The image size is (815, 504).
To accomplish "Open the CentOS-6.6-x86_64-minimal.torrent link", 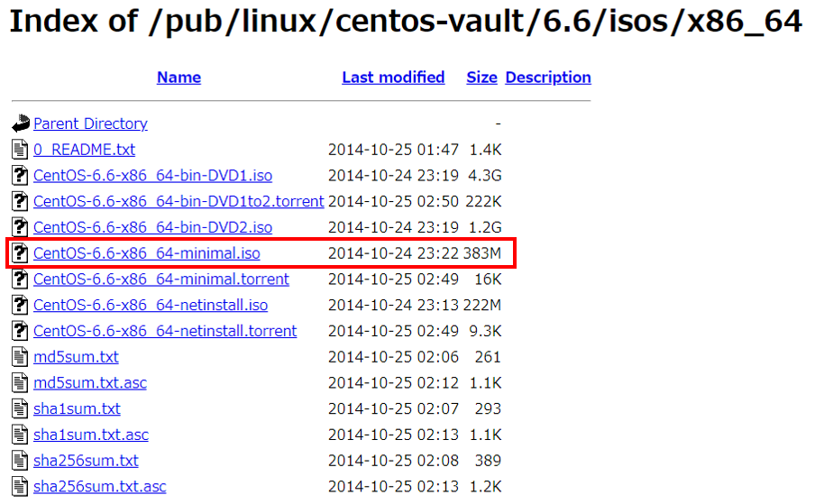I will [x=161, y=279].
